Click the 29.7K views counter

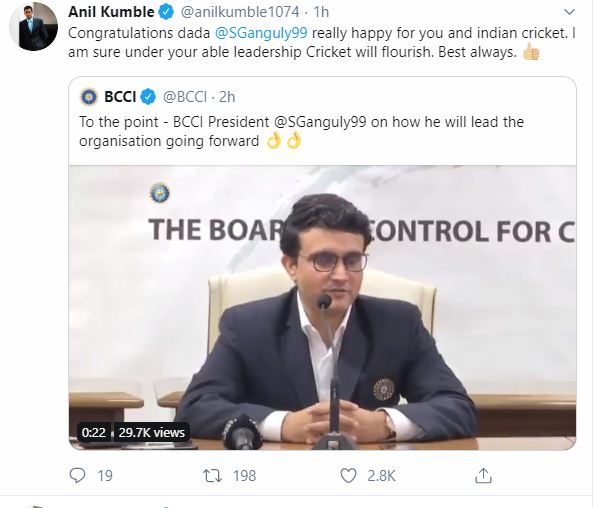(x=152, y=432)
